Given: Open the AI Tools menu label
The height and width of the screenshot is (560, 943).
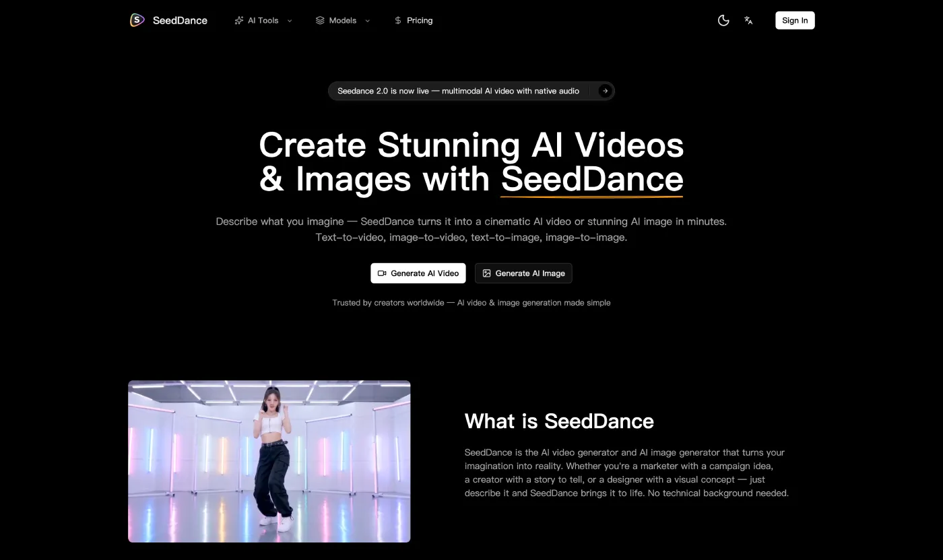Looking at the screenshot, I should click(x=263, y=20).
